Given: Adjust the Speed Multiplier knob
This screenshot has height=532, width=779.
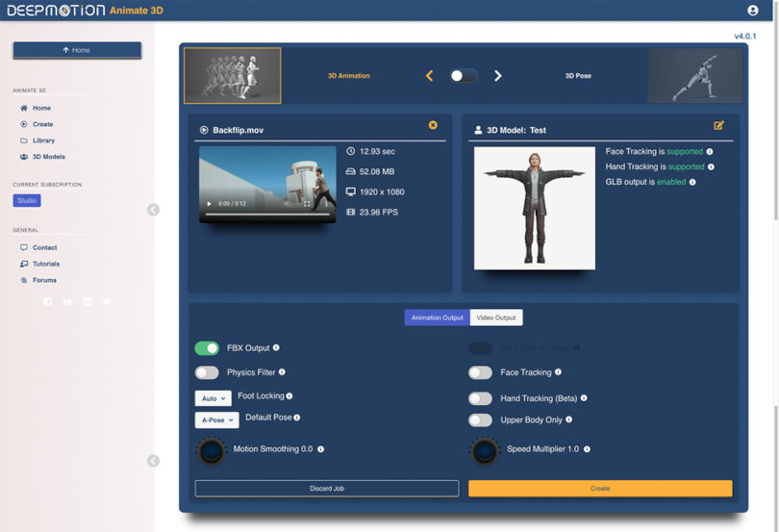Looking at the screenshot, I should pos(485,451).
